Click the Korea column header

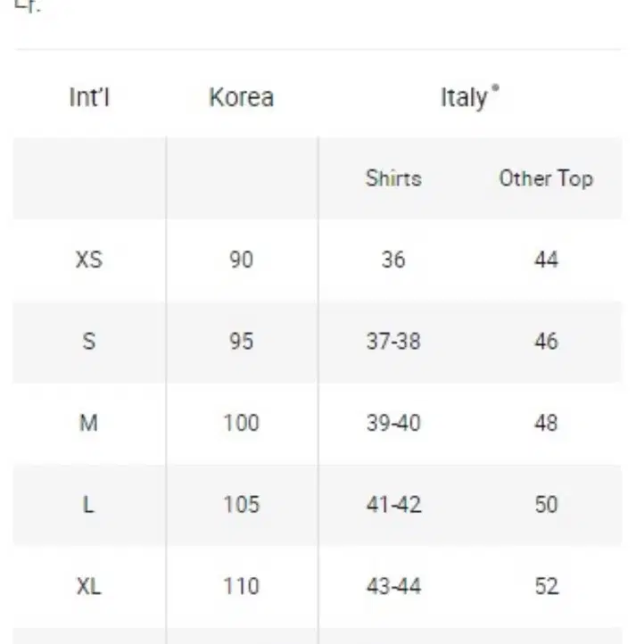click(x=242, y=97)
